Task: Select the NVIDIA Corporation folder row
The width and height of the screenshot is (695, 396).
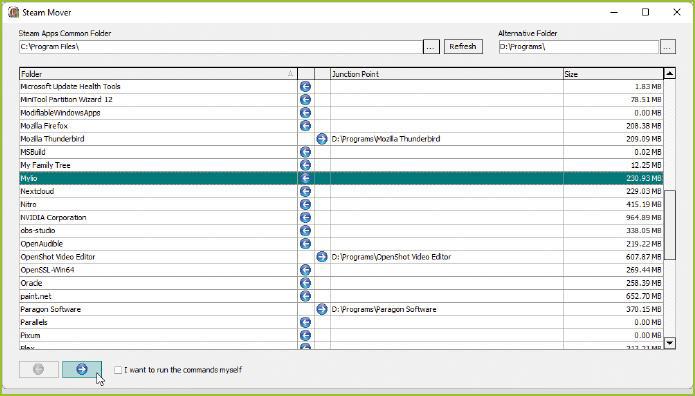Action: point(341,217)
